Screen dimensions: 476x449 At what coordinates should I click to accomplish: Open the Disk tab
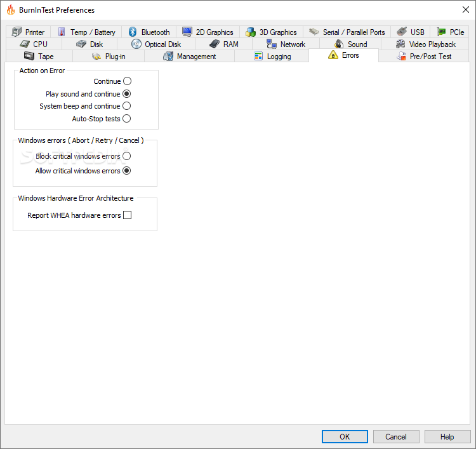click(x=89, y=44)
